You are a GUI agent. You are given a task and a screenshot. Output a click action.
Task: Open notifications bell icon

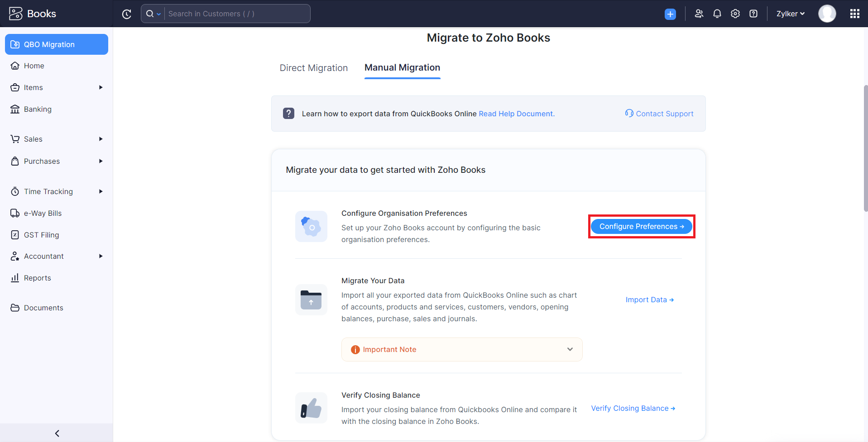pyautogui.click(x=717, y=14)
